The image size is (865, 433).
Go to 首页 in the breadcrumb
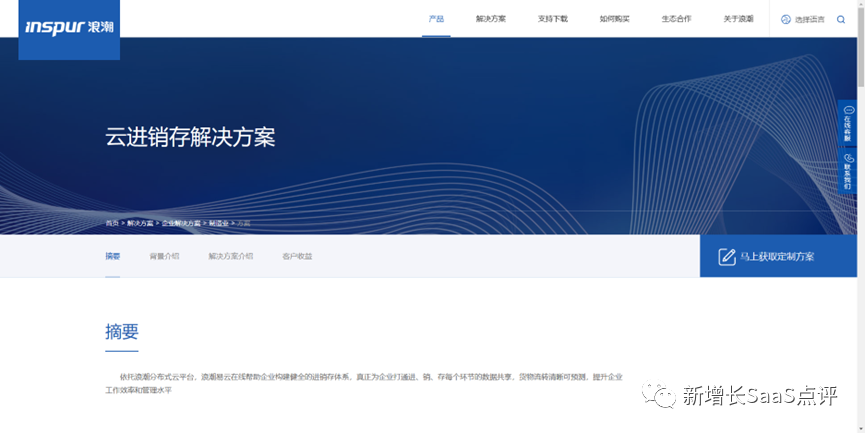(x=112, y=223)
